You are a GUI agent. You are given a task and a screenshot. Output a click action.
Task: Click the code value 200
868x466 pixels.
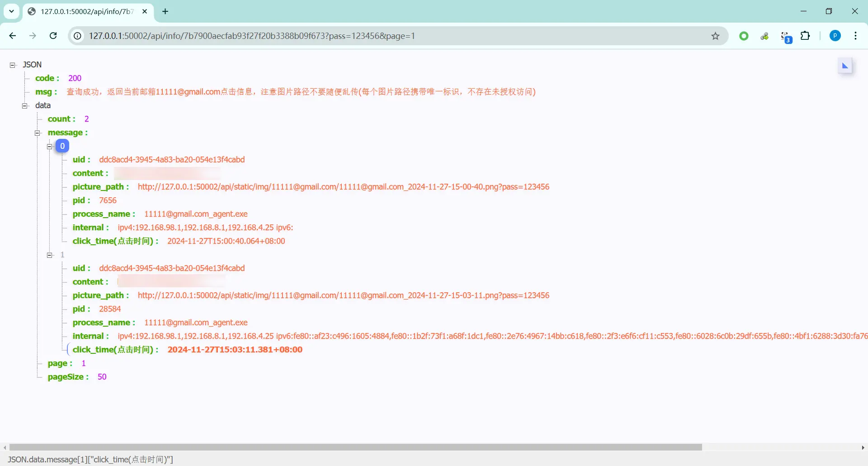pos(75,78)
